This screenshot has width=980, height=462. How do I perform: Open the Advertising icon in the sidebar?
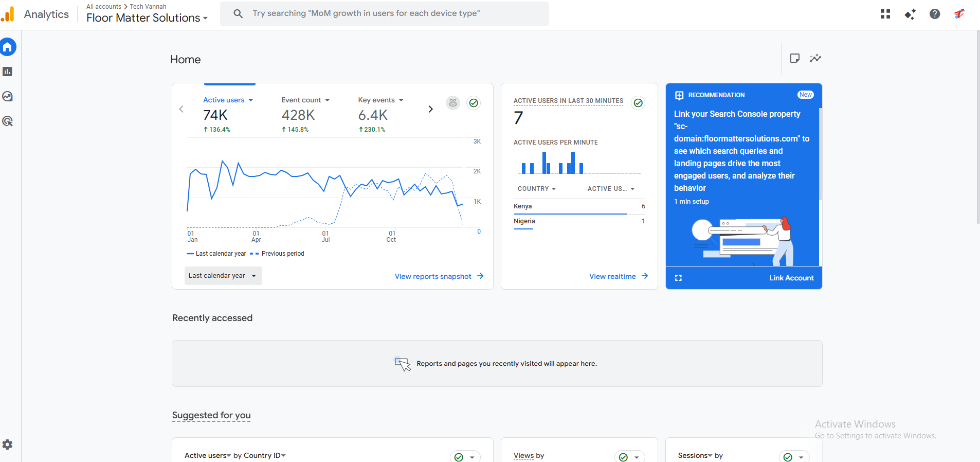pos(7,121)
